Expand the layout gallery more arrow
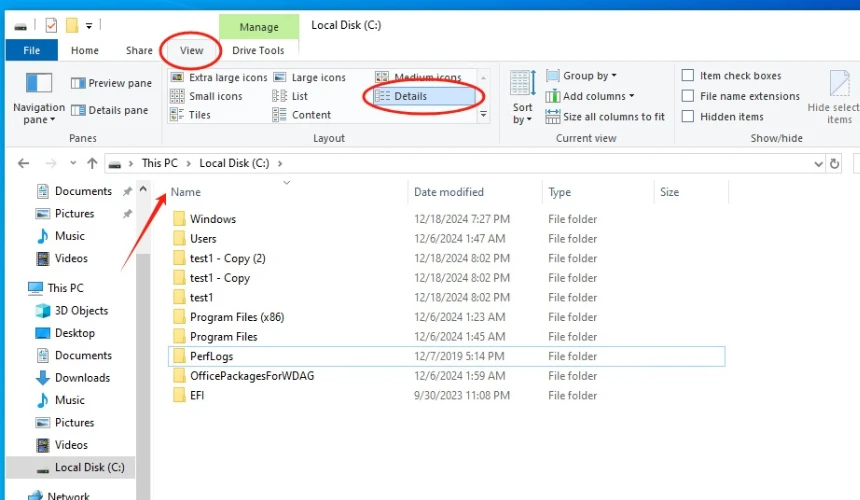Viewport: 860px width, 500px height. click(484, 116)
